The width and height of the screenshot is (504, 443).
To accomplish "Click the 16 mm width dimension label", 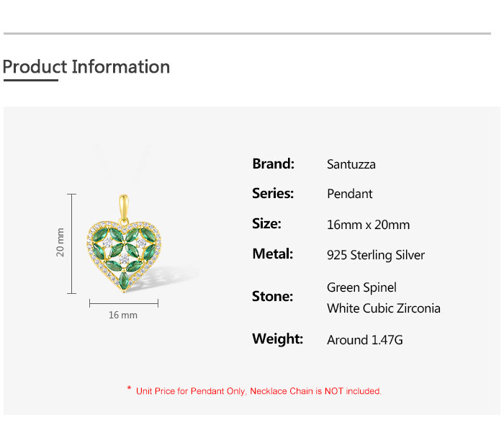I will click(x=123, y=315).
